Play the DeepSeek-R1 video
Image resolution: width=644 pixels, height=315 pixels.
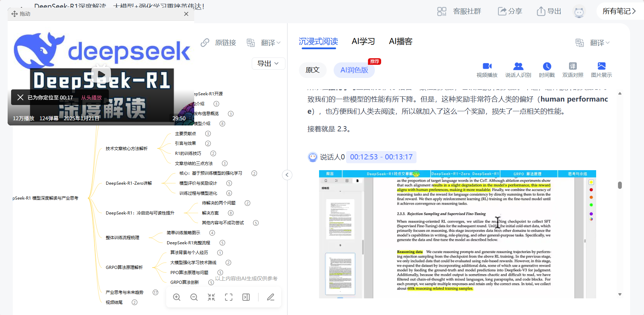pos(101,74)
